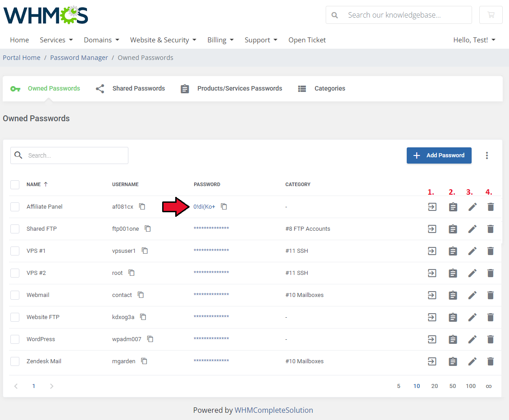The width and height of the screenshot is (509, 420).
Task: Click the Add Password button
Action: (439, 155)
